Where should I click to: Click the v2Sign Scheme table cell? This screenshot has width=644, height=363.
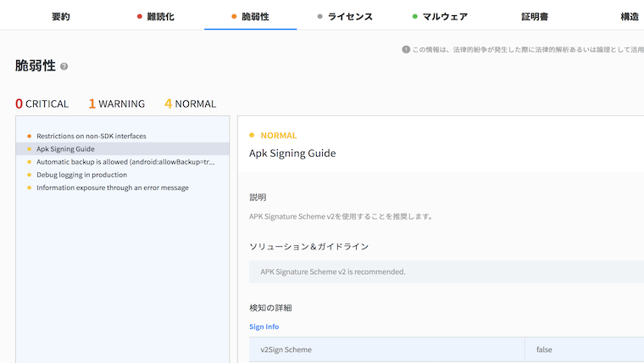(387, 349)
